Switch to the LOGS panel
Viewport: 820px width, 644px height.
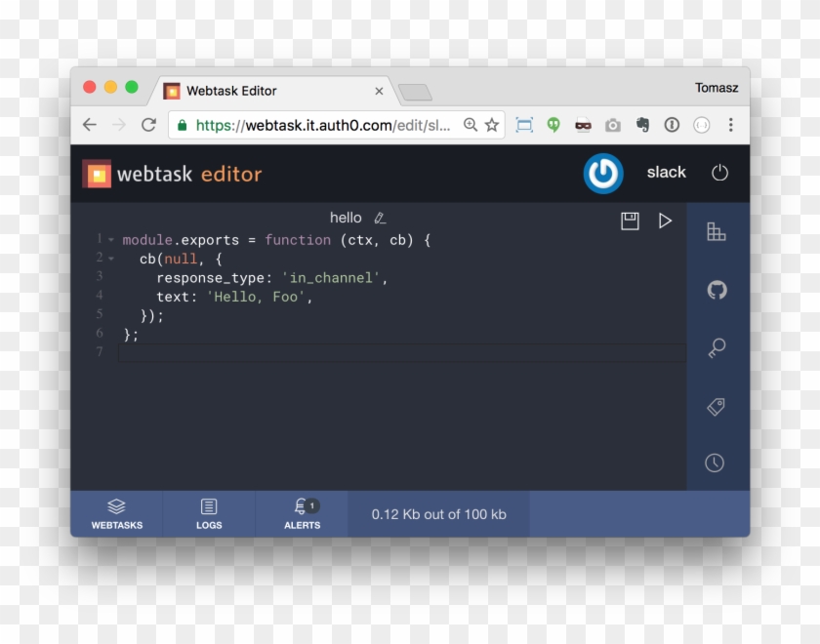click(x=209, y=514)
